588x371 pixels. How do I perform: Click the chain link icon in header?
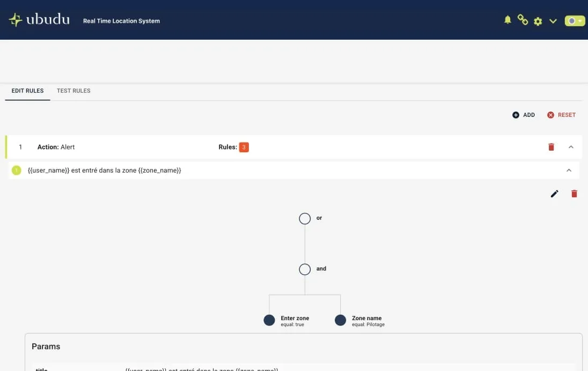[x=523, y=20]
